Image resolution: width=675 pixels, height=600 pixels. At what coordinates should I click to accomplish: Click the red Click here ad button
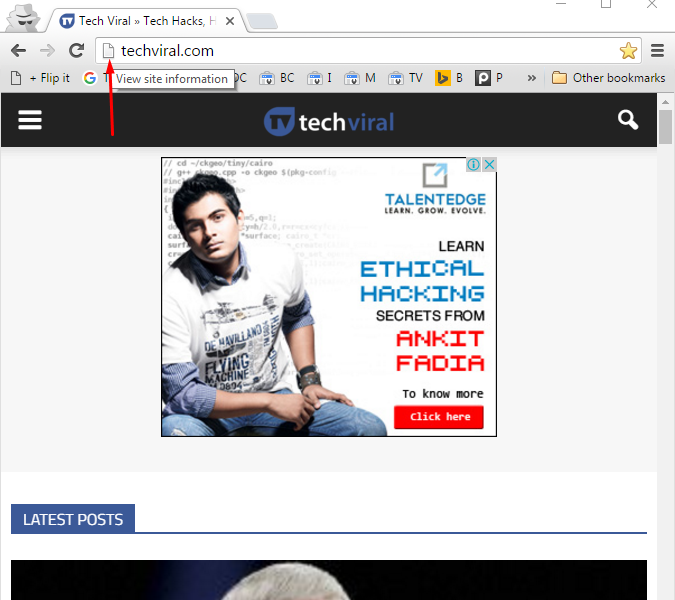coord(439,417)
